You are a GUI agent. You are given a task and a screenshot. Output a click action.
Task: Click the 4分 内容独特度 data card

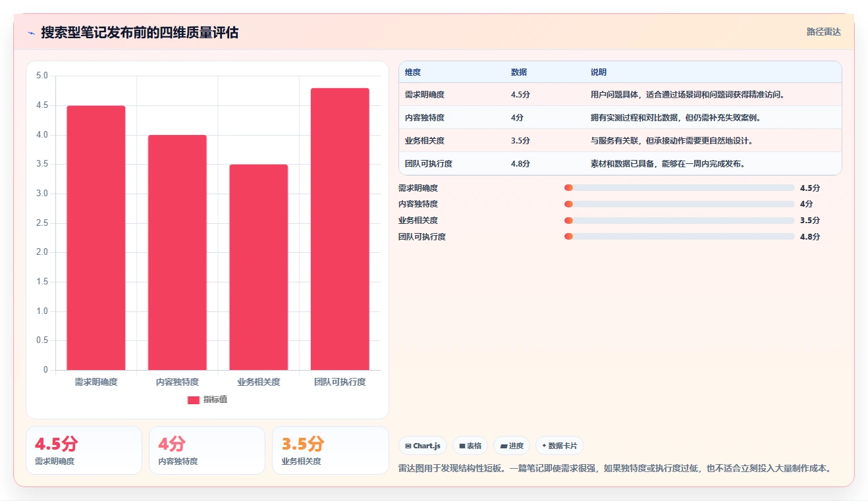[207, 450]
